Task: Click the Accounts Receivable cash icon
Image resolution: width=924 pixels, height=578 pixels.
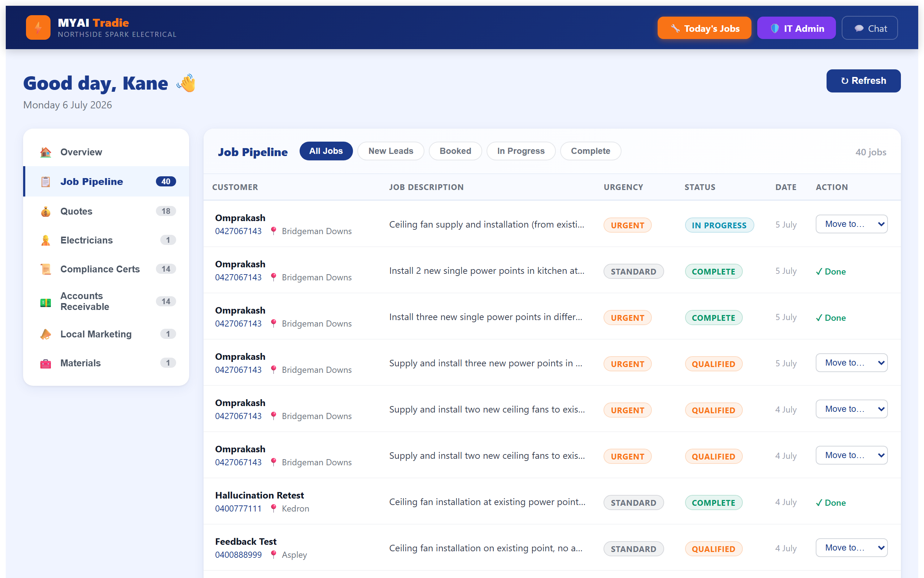Action: point(45,302)
